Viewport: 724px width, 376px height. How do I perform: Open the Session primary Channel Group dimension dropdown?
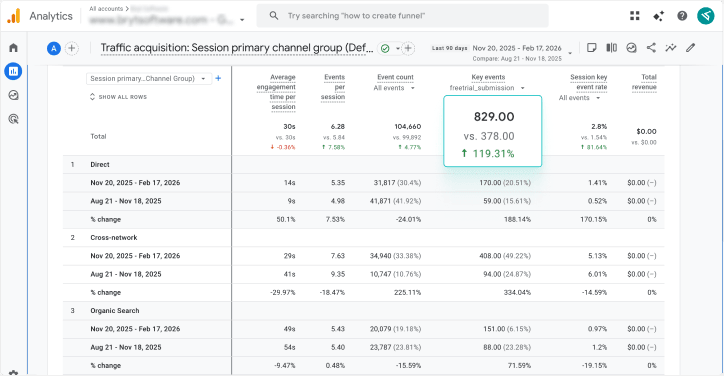[x=149, y=79]
